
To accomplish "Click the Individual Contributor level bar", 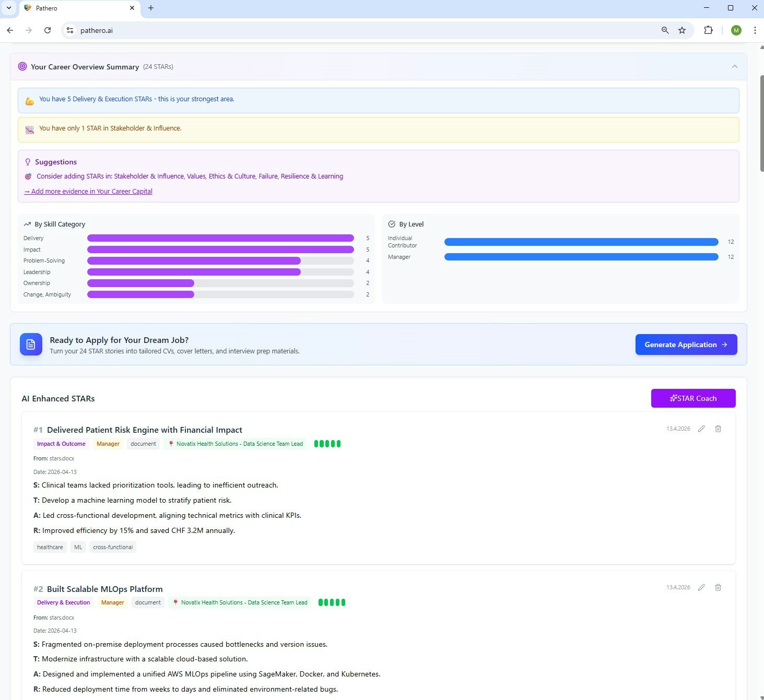I will pos(581,242).
